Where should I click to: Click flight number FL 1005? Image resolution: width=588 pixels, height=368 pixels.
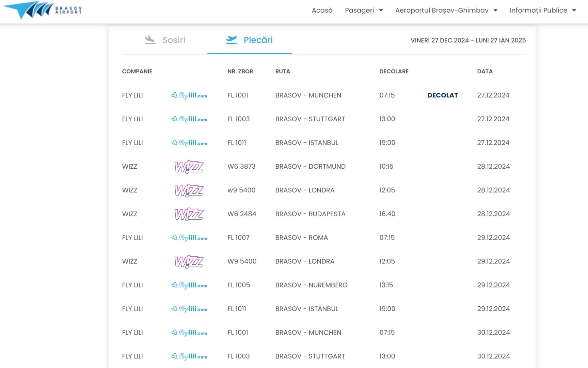(x=239, y=285)
